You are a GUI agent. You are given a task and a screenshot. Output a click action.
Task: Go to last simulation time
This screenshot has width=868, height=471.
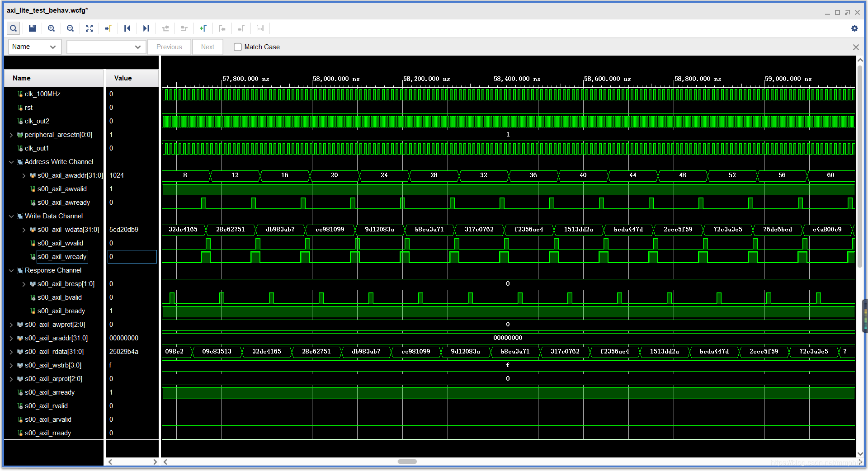pyautogui.click(x=146, y=28)
